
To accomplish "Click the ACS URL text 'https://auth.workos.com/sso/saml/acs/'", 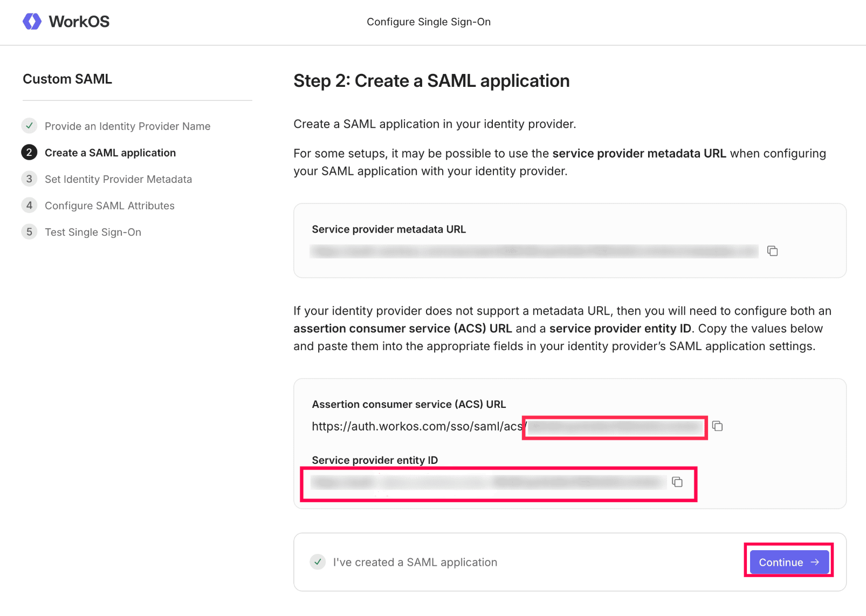I will (419, 426).
